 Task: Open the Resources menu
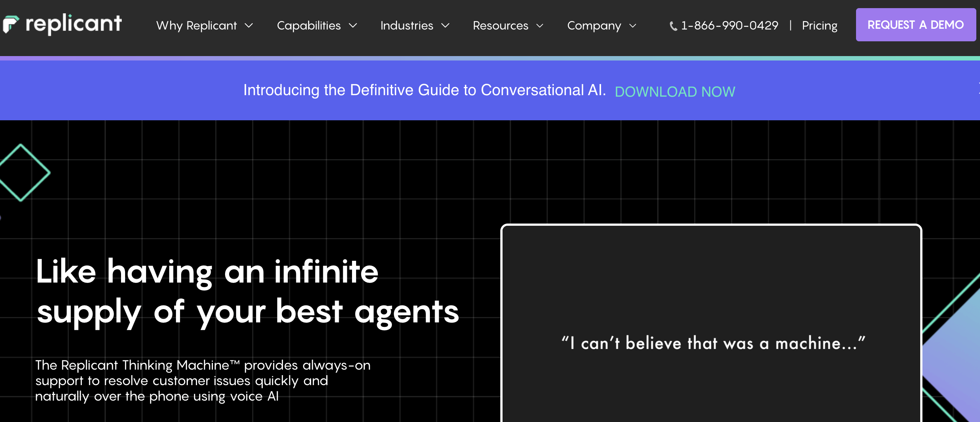pos(500,25)
